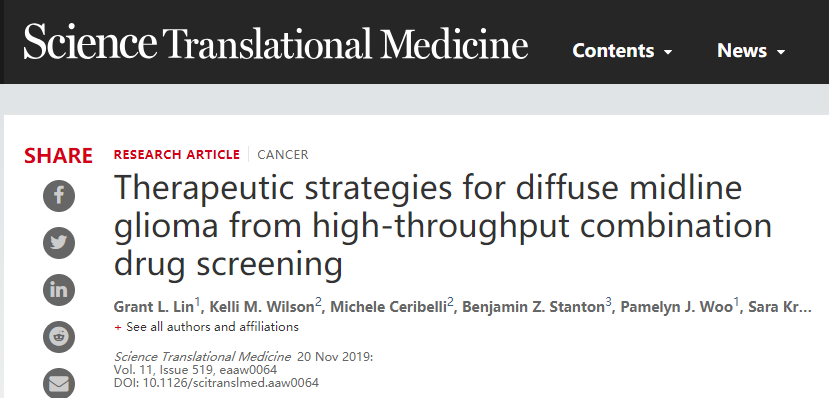Go to Science Translational Medicine homepage logo

275,42
